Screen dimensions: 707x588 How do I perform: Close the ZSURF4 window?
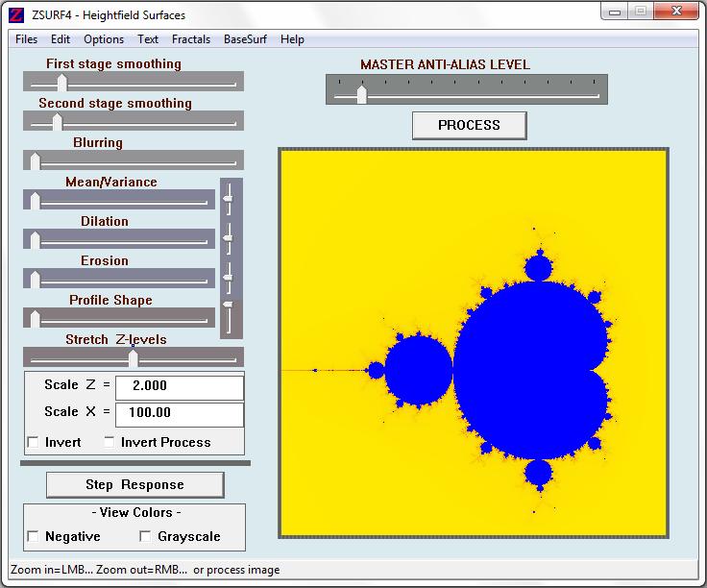(676, 12)
